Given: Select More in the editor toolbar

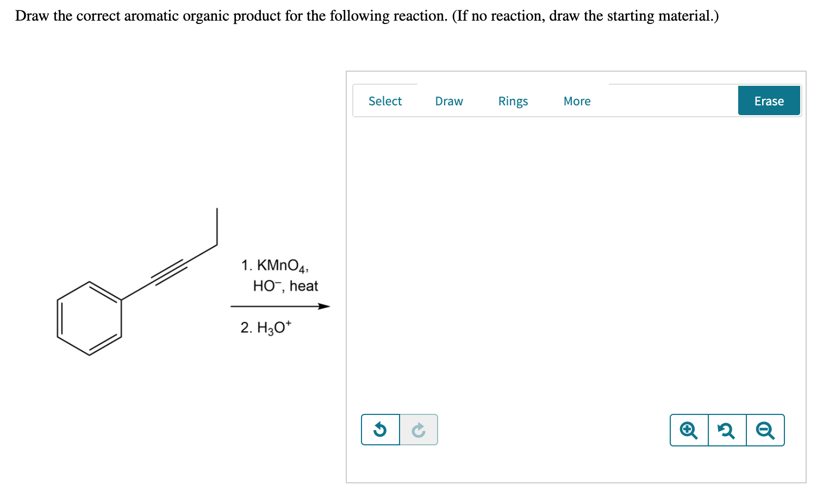Looking at the screenshot, I should pyautogui.click(x=577, y=101).
